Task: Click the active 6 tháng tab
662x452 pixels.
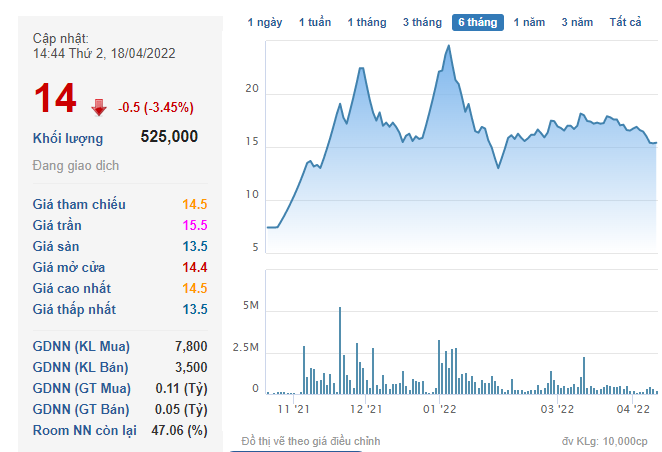Action: pyautogui.click(x=477, y=22)
